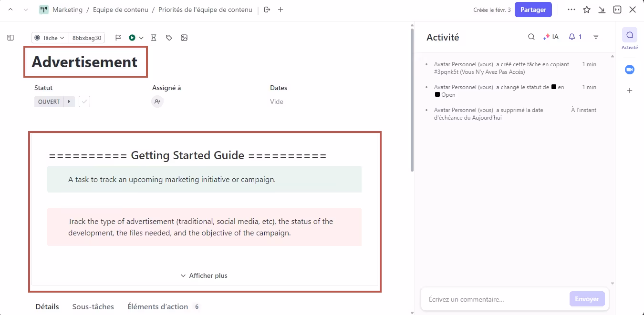Toggle the left sidebar panel icon

(10, 38)
